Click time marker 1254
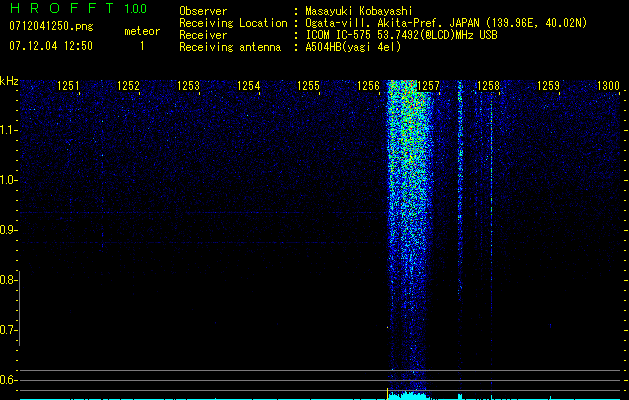Image resolution: width=629 pixels, height=400 pixels. point(249,86)
